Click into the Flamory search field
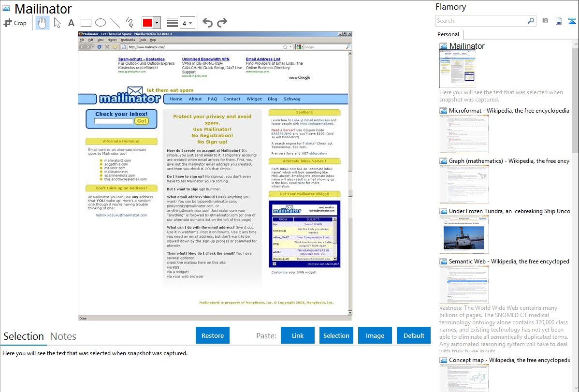 pyautogui.click(x=481, y=21)
